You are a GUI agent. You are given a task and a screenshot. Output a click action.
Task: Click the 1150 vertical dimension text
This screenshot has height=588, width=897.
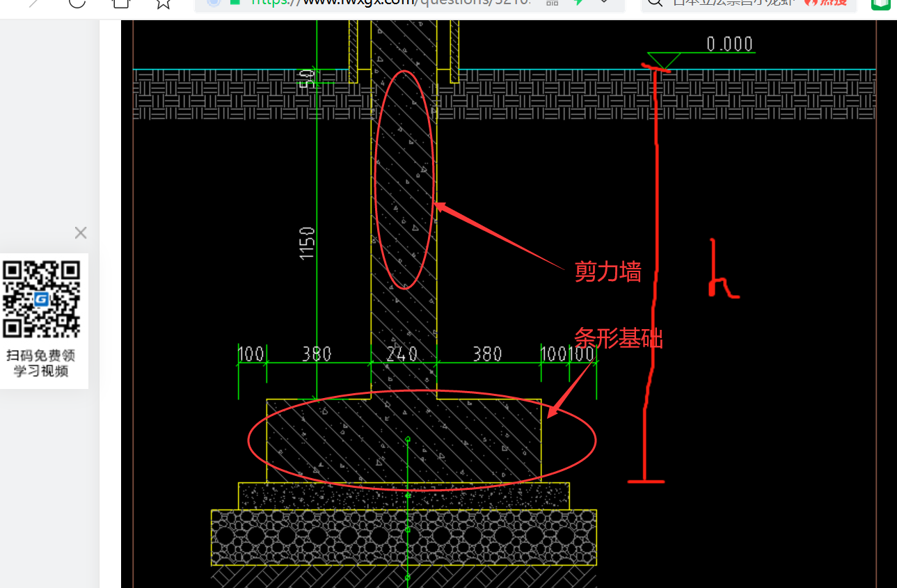[x=307, y=243]
